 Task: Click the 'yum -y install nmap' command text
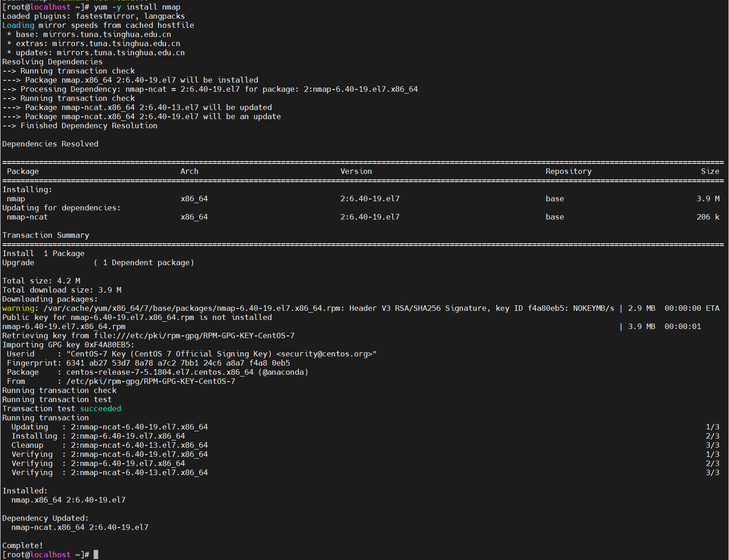[x=137, y=7]
